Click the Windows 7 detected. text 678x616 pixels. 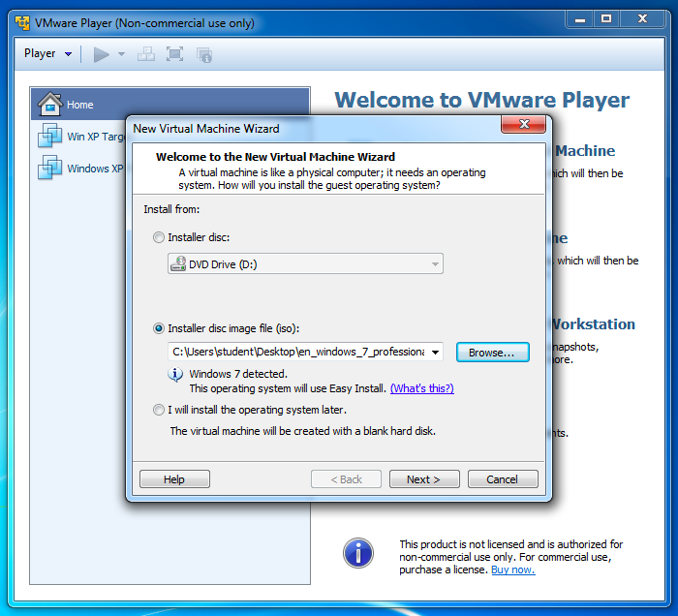pyautogui.click(x=238, y=374)
